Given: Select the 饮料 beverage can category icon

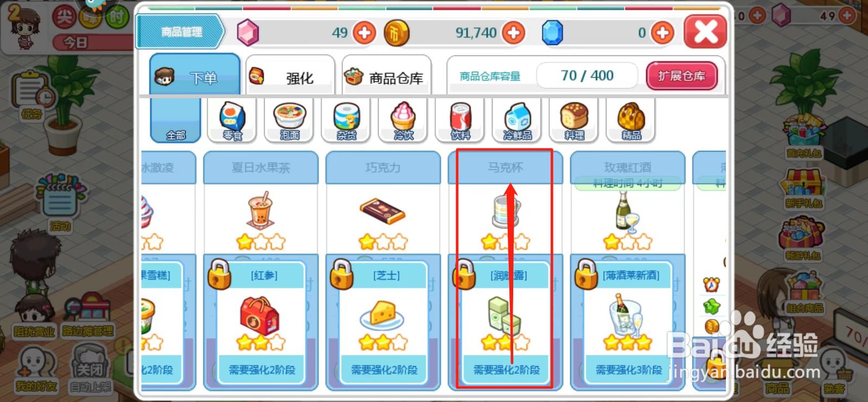Looking at the screenshot, I should click(460, 120).
